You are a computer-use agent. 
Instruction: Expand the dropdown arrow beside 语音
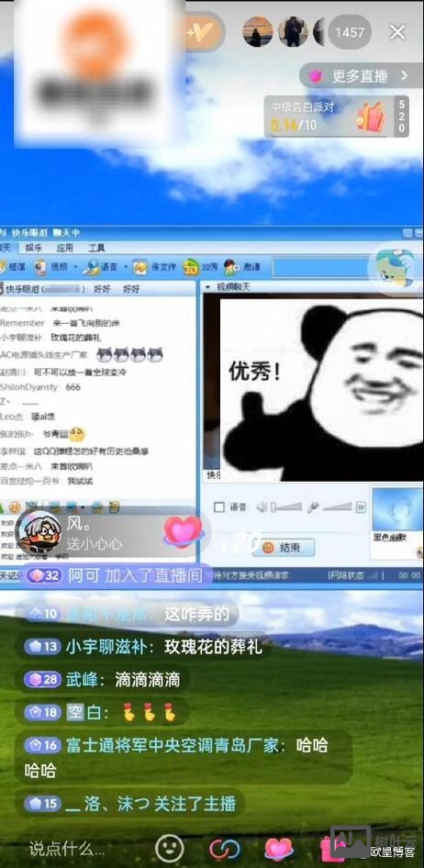126,266
